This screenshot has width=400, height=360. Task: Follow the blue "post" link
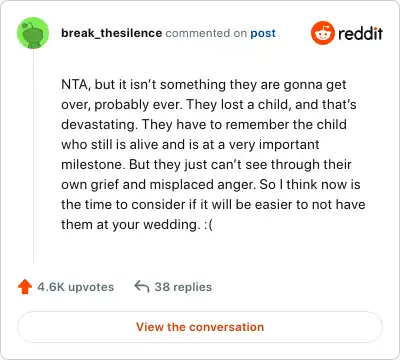pyautogui.click(x=263, y=33)
